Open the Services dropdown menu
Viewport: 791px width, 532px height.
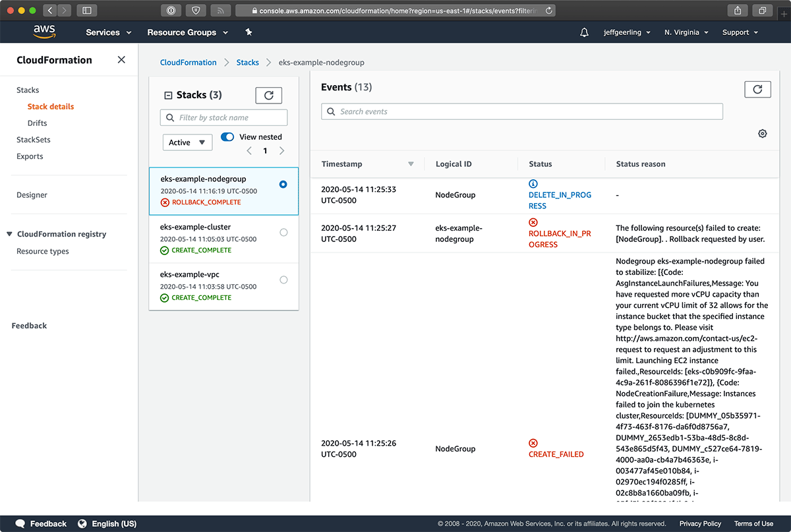pos(109,32)
